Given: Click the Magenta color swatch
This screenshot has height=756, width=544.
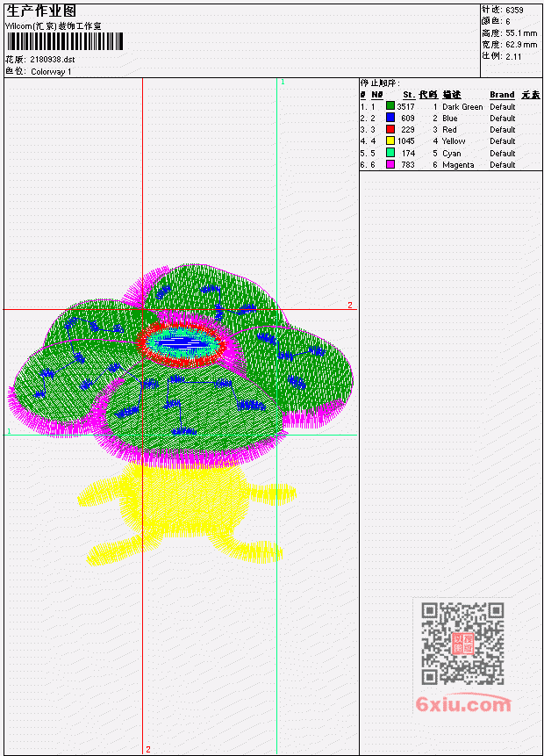Looking at the screenshot, I should (x=390, y=164).
